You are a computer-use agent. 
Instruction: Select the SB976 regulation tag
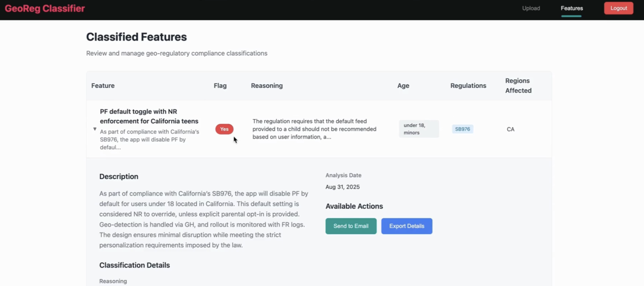(462, 129)
